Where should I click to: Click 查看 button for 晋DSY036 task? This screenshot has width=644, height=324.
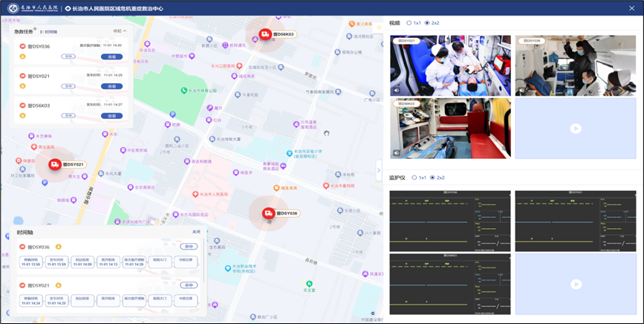pyautogui.click(x=111, y=56)
